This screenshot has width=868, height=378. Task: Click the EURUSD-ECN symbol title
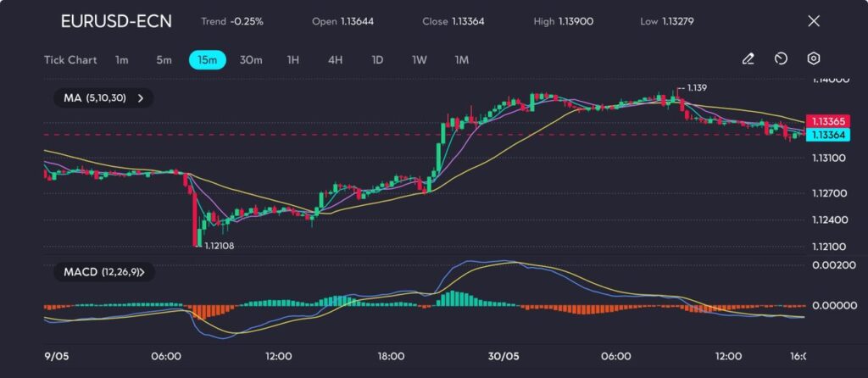coord(116,21)
